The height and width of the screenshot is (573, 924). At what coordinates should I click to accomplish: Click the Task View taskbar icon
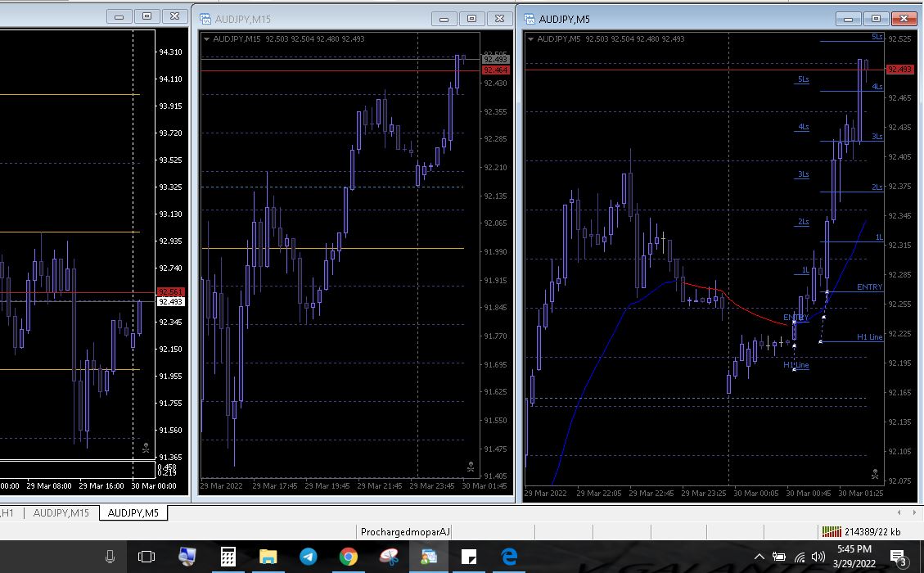(x=146, y=557)
